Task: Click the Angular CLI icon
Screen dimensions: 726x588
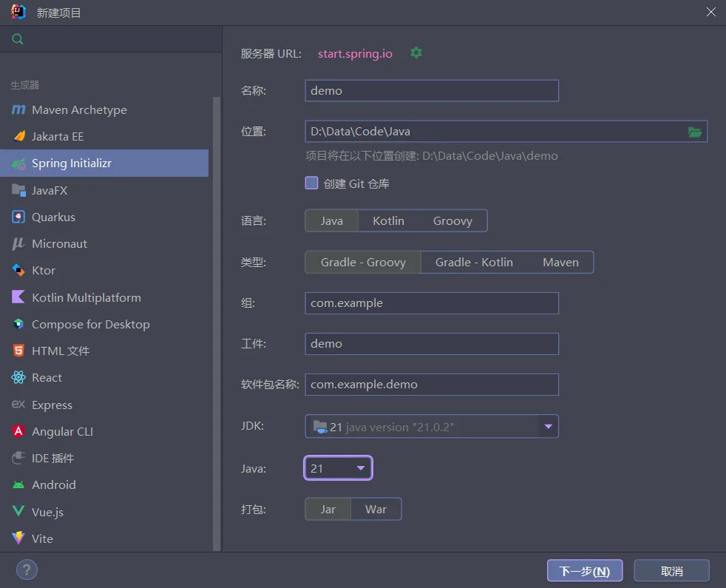Action: click(x=18, y=431)
